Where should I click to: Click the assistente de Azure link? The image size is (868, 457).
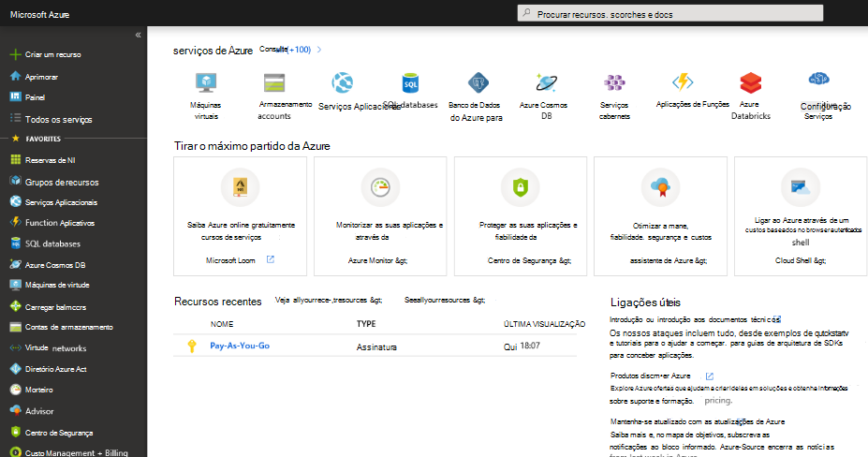coord(669,260)
